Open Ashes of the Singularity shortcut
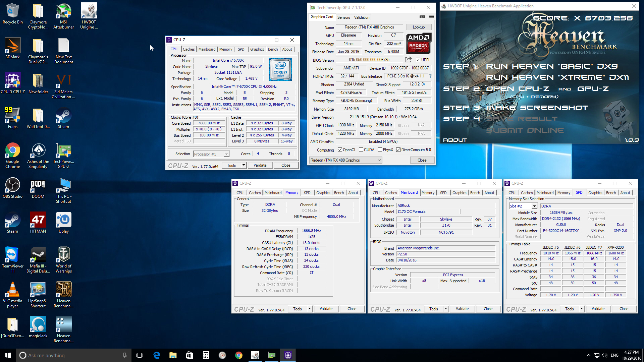This screenshot has height=362, width=644. [38, 156]
